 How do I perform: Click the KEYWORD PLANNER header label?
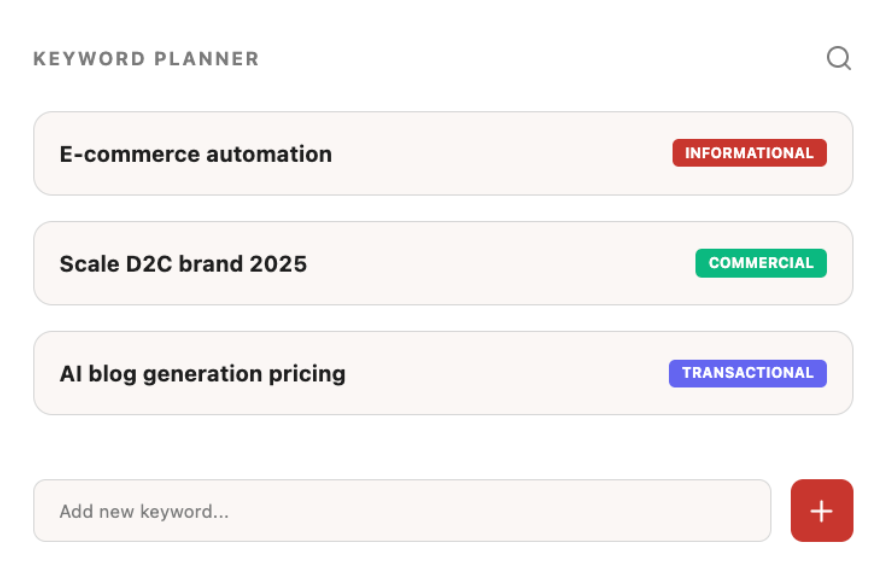[146, 59]
